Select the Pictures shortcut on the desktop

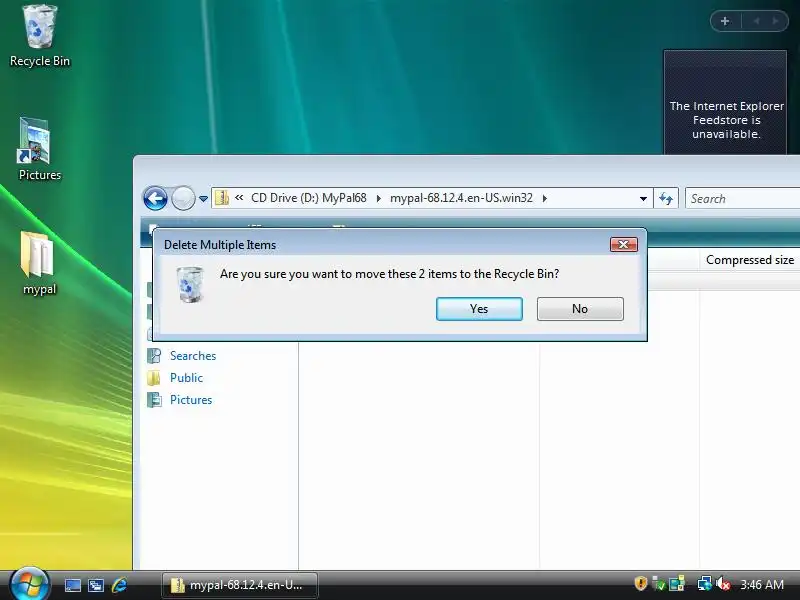[39, 149]
